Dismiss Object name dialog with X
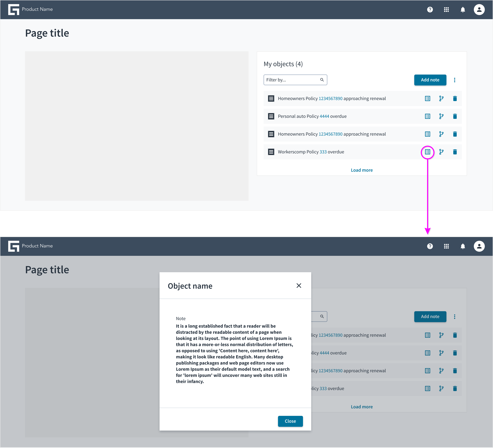This screenshot has width=493, height=448. click(299, 286)
